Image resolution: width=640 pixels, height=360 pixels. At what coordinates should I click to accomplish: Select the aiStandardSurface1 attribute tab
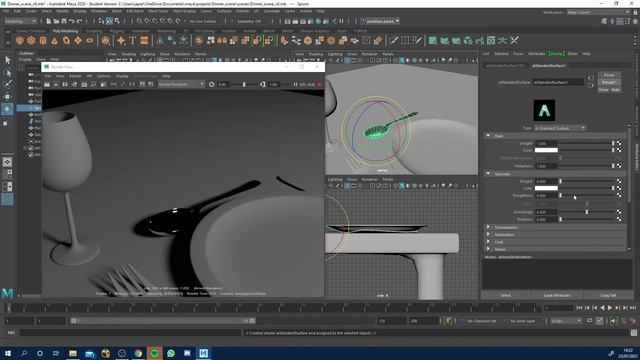[x=549, y=65]
